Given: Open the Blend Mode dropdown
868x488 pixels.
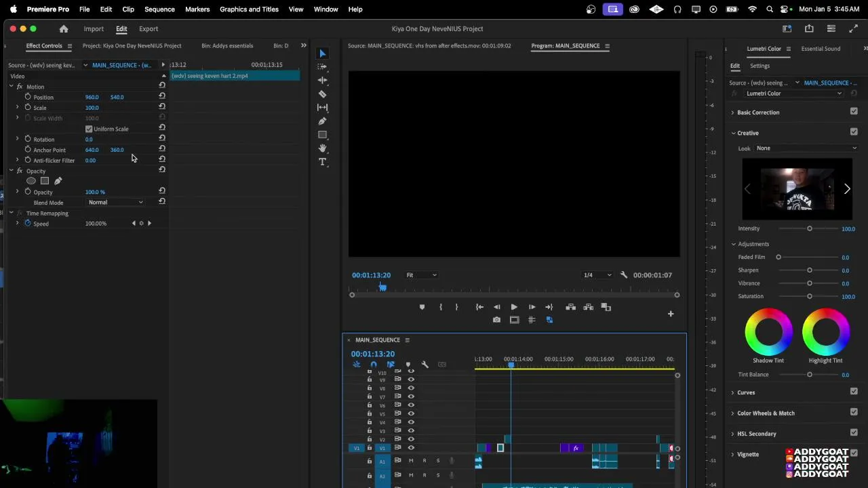Looking at the screenshot, I should 116,203.
